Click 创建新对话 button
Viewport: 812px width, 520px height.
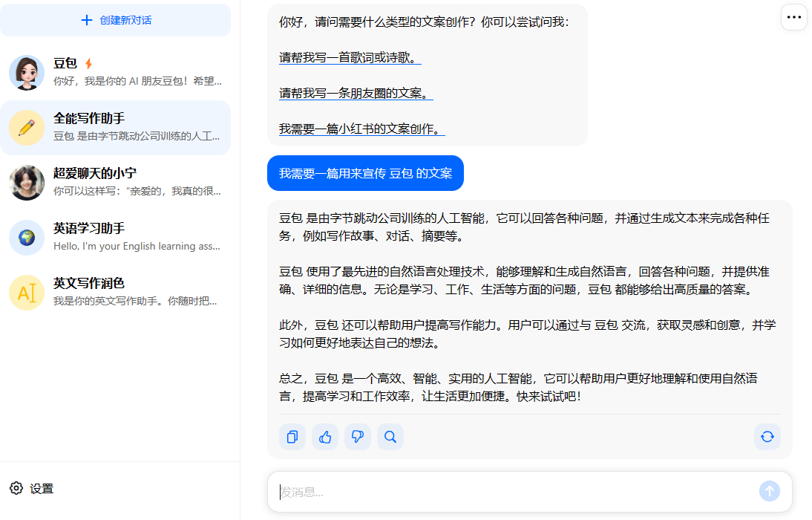116,20
